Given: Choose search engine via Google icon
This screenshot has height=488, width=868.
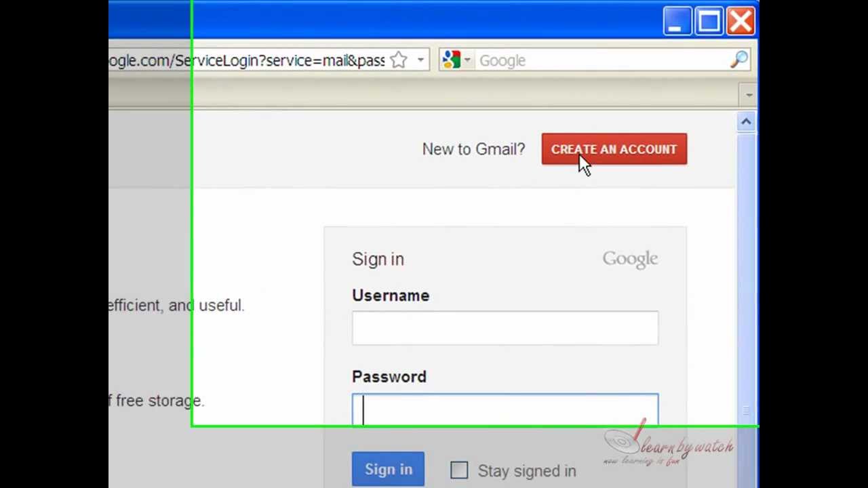Looking at the screenshot, I should (456, 60).
